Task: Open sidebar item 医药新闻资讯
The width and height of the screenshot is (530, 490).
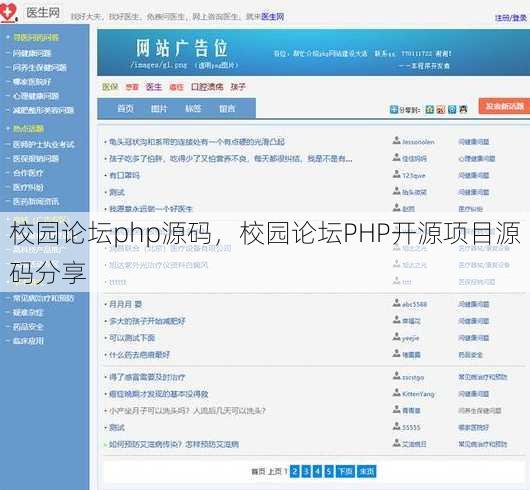Action: (36, 202)
